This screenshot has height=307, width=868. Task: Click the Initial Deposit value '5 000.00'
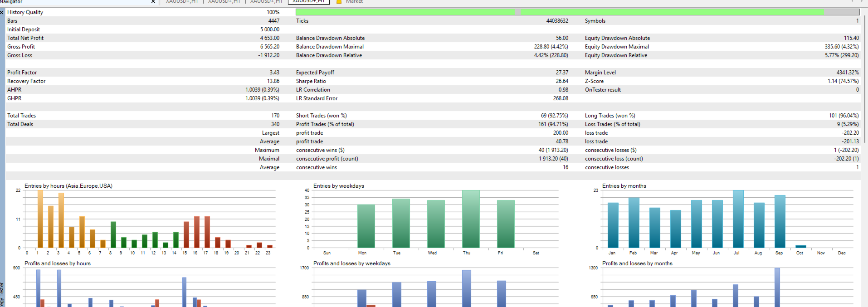(270, 29)
